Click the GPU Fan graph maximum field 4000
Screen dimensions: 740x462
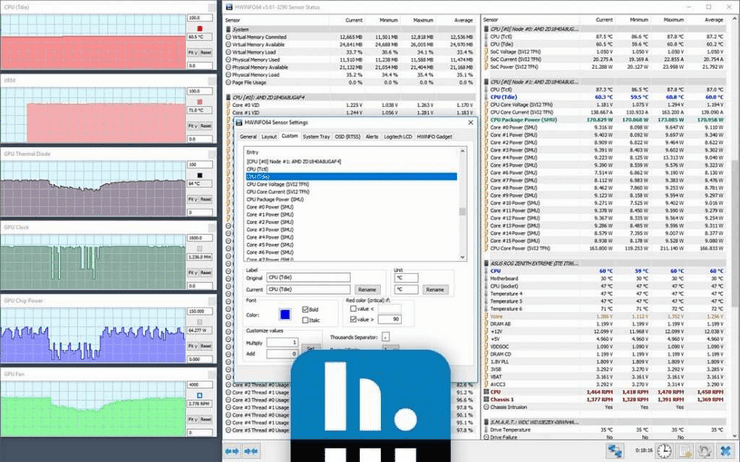[200, 385]
